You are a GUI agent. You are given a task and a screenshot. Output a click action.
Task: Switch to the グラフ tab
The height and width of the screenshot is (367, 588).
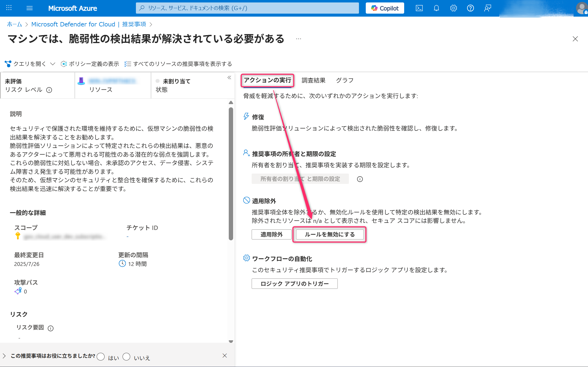pyautogui.click(x=345, y=80)
